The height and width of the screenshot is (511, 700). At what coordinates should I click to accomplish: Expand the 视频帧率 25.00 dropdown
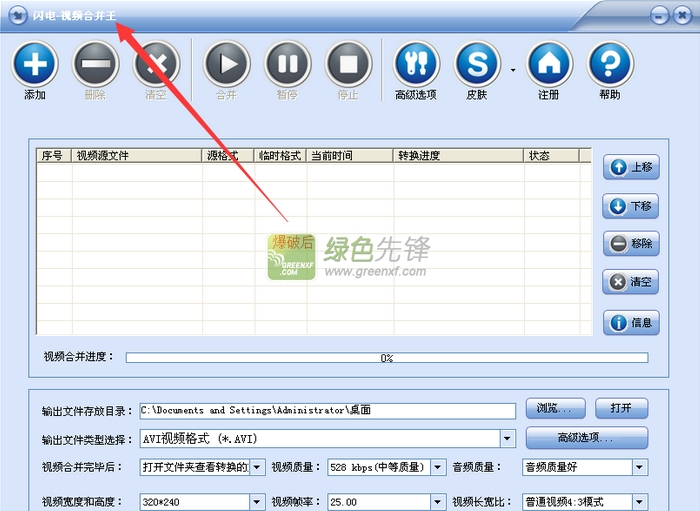point(438,502)
